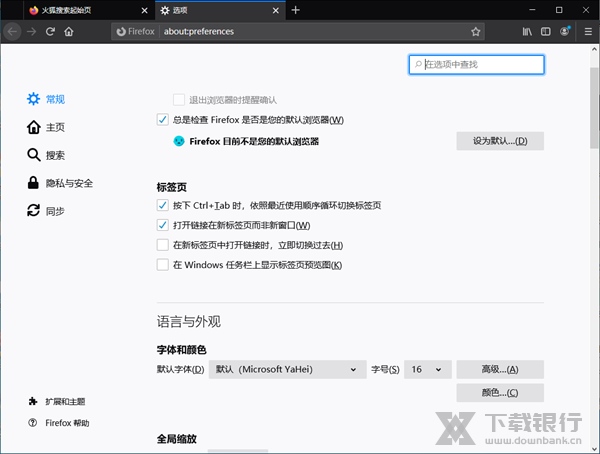Screen dimensions: 600x454
Task: Expand the default font dropdown (Microsoft YaHei)
Action: [287, 370]
